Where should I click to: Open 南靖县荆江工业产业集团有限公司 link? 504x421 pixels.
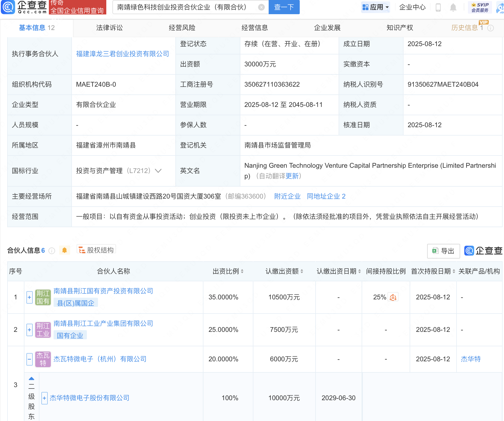click(103, 324)
